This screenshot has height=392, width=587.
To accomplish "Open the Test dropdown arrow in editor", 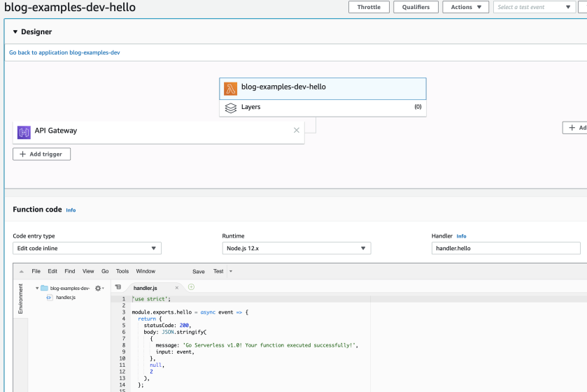I will click(x=231, y=271).
